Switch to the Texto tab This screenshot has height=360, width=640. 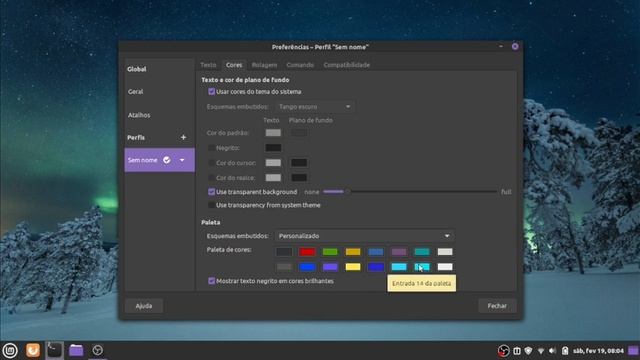coord(208,65)
